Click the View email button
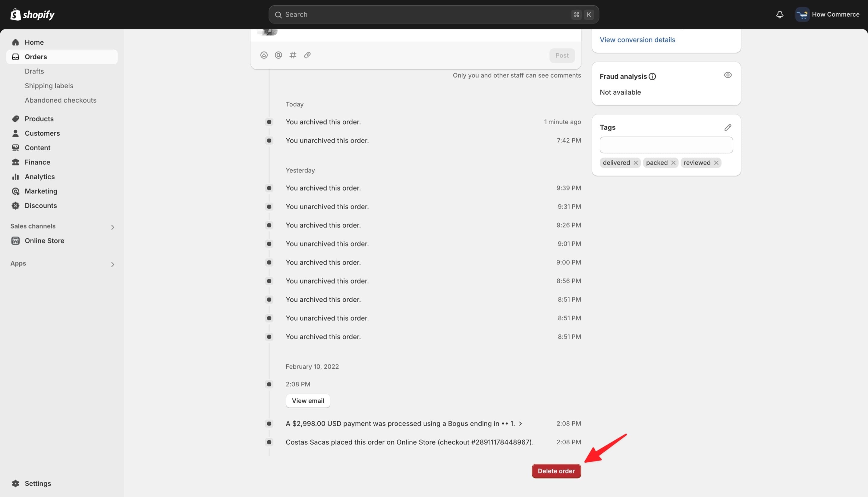This screenshot has width=868, height=497. pyautogui.click(x=307, y=401)
